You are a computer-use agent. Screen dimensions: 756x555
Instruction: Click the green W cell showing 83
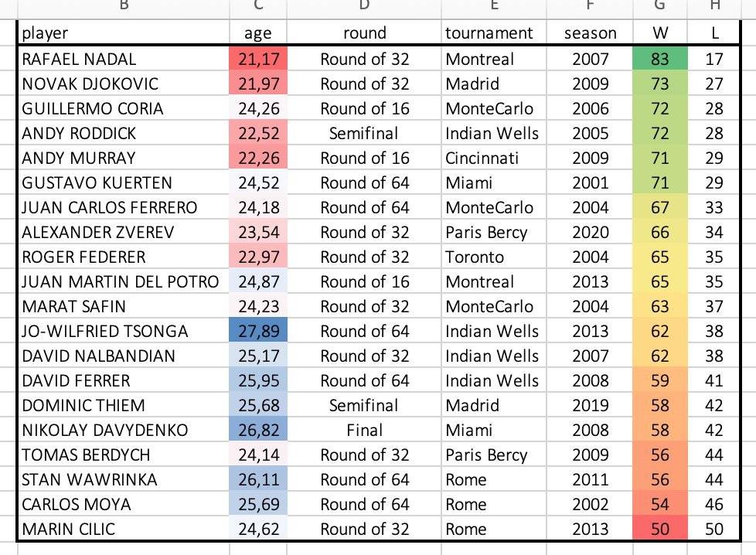[659, 59]
